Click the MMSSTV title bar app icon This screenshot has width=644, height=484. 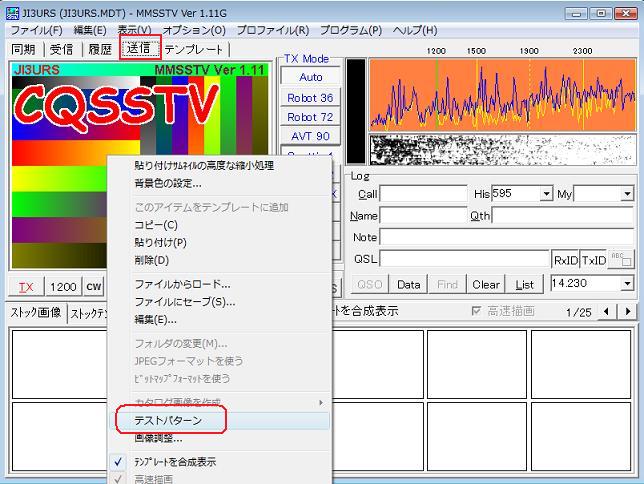coord(12,13)
